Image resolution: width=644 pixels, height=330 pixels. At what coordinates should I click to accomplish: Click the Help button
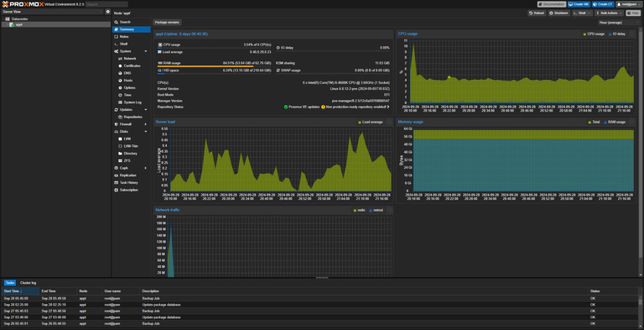633,13
